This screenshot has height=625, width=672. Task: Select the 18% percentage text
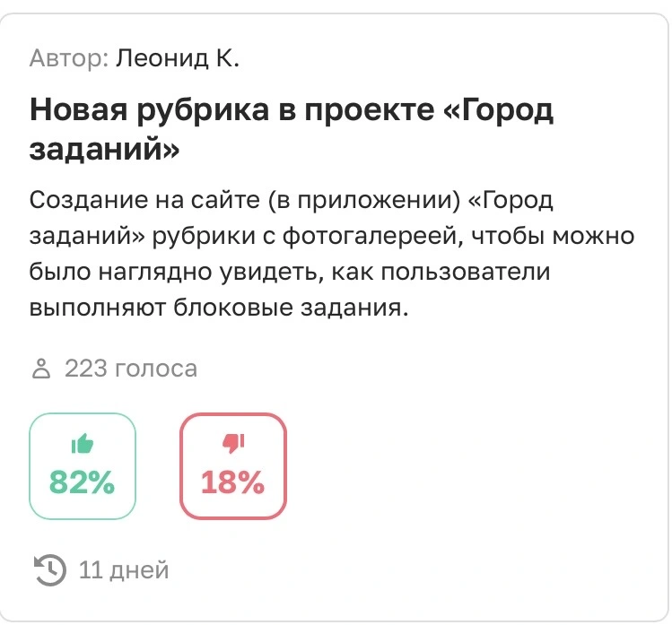pyautogui.click(x=232, y=482)
